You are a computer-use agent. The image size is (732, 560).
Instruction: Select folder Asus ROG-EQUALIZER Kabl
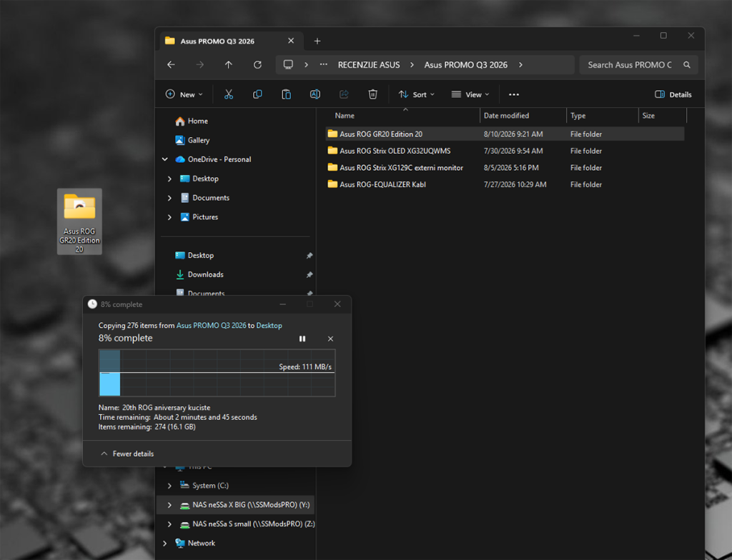505,184
